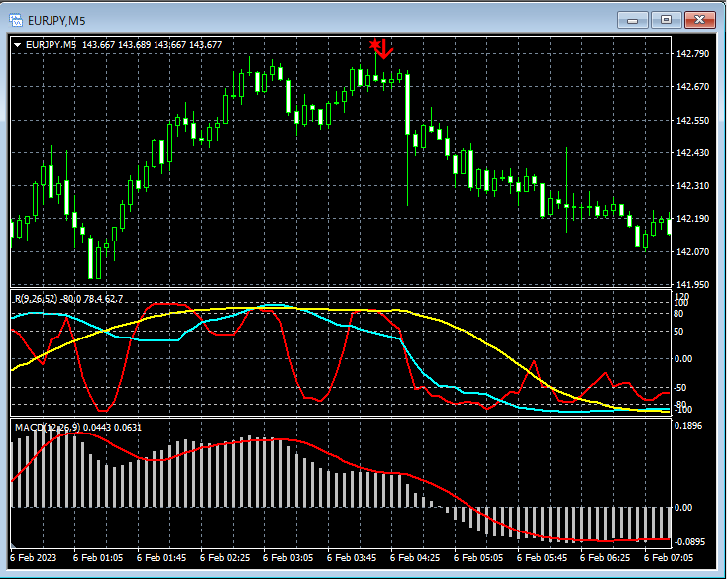This screenshot has width=728, height=579.
Task: Click the red asterisk marker on chart
Action: pyautogui.click(x=374, y=45)
